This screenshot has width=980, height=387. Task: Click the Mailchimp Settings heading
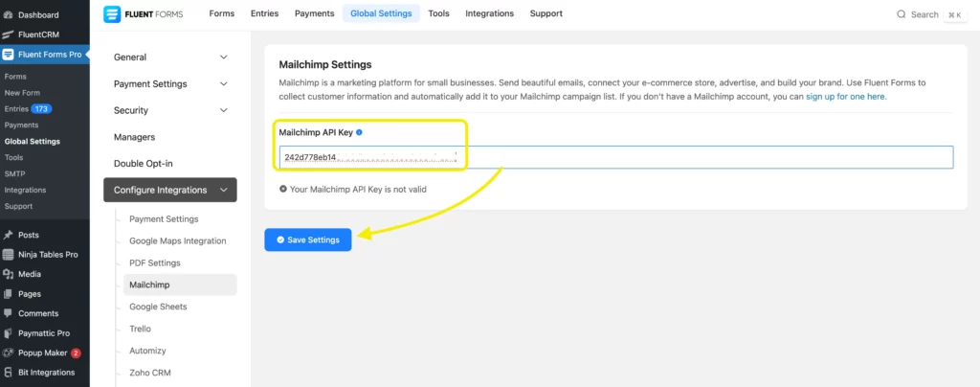pyautogui.click(x=325, y=64)
